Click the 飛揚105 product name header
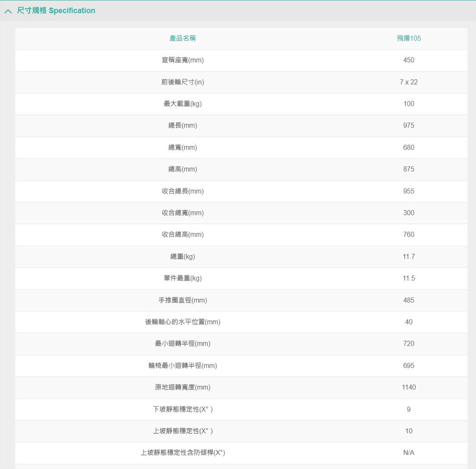The image size is (476, 469). tap(409, 38)
